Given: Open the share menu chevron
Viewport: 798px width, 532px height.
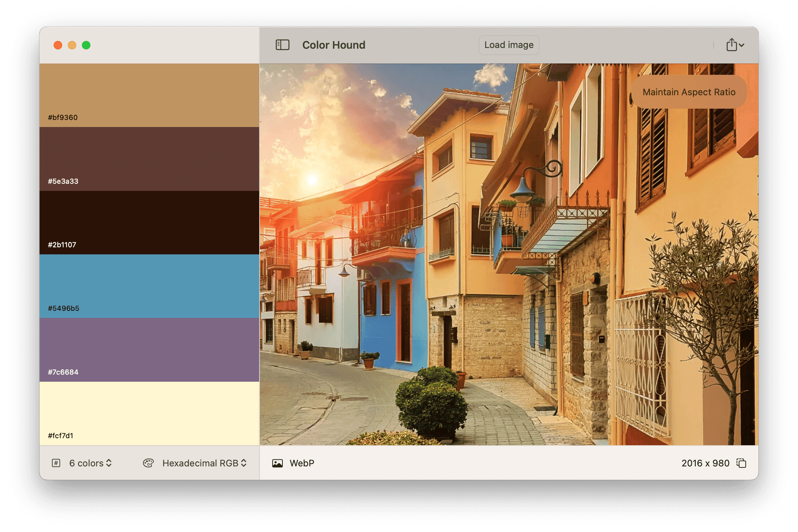Looking at the screenshot, I should click(x=742, y=45).
